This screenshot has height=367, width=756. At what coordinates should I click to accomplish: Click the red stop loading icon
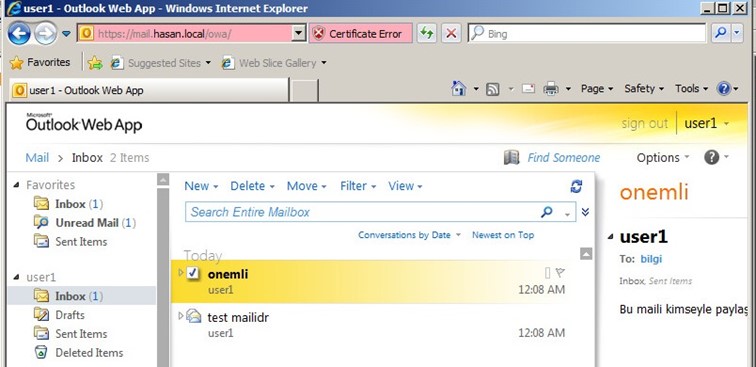451,34
